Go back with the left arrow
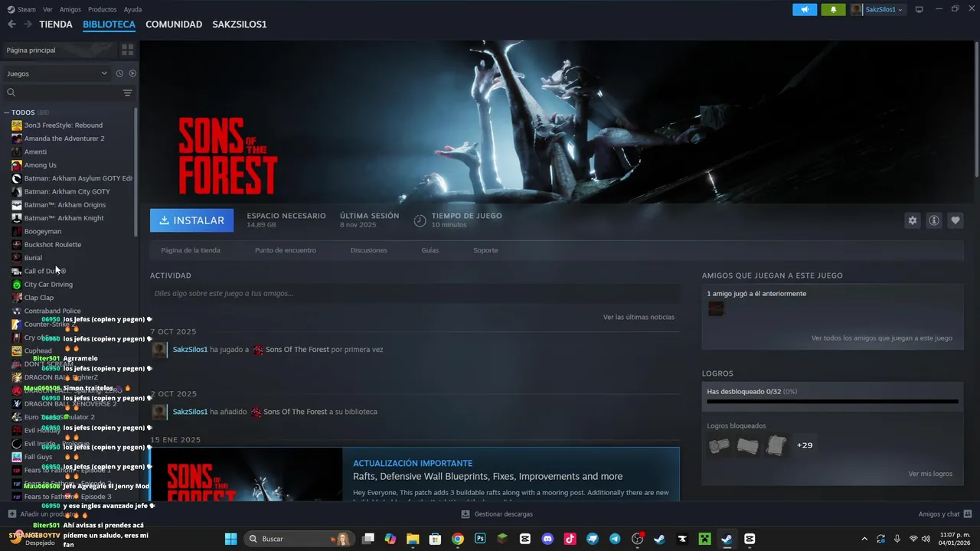The image size is (980, 551). point(11,24)
